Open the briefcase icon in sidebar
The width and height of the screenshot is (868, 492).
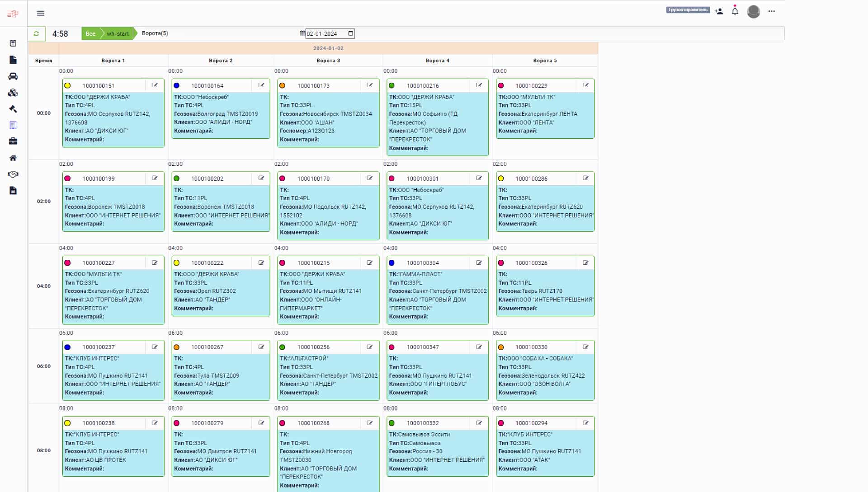pos(13,141)
